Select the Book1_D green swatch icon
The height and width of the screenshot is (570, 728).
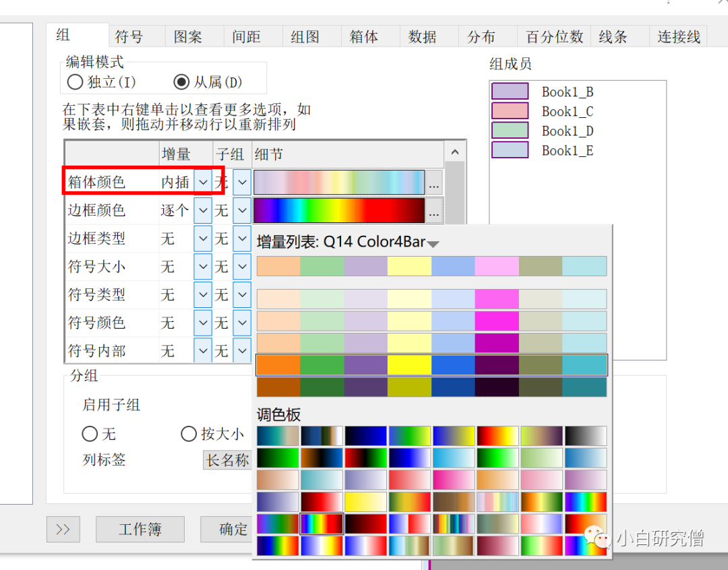coord(510,131)
